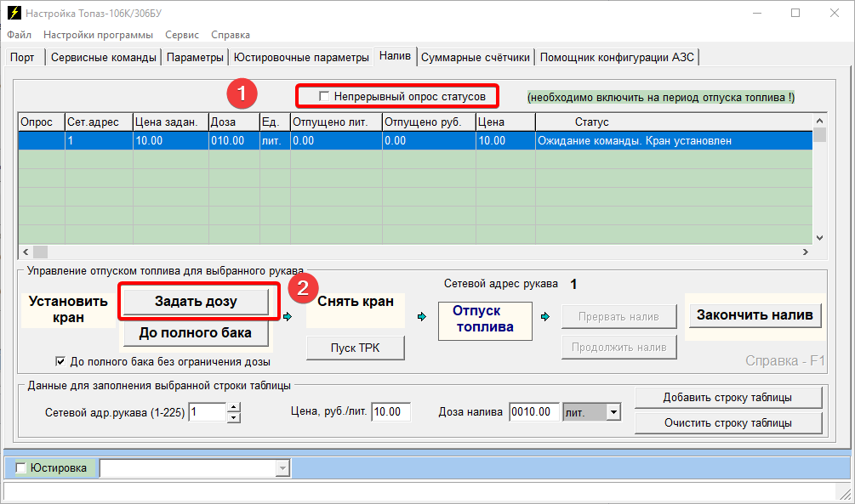Increase Сетевой адр.рукава with up spinner
Screen dimensions: 855x504
[233, 408]
